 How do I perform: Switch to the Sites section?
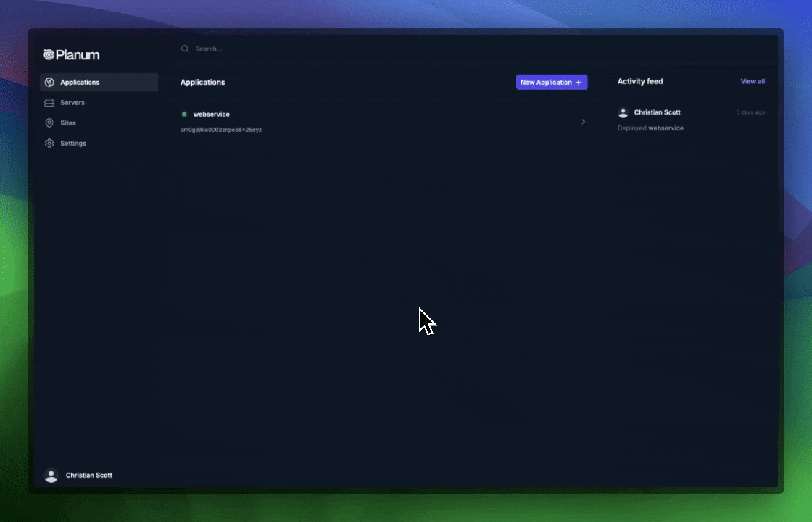pos(67,123)
